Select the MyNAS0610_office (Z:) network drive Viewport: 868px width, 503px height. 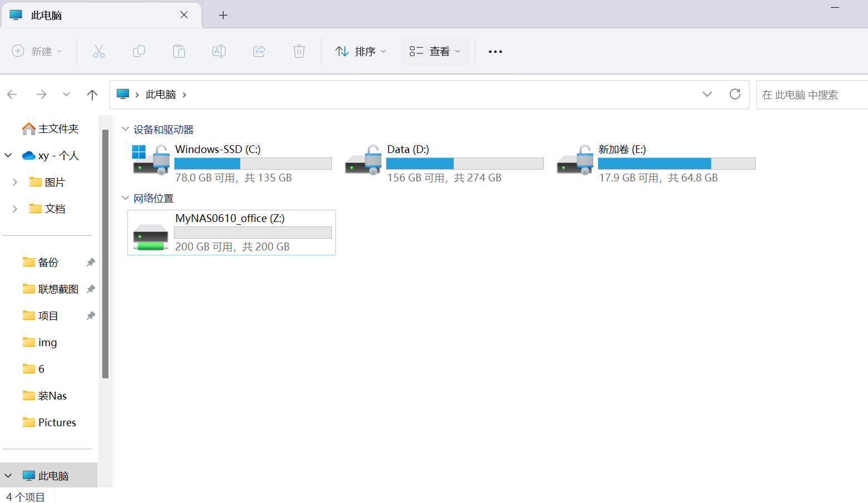pyautogui.click(x=231, y=233)
